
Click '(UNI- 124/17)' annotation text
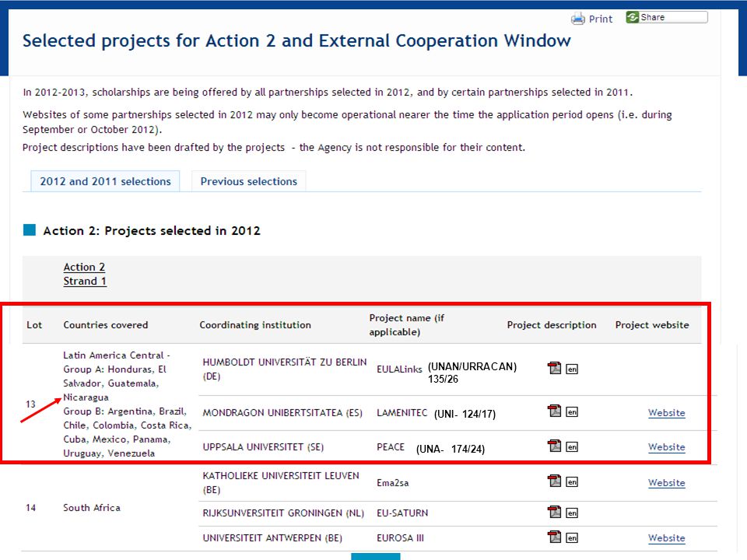pos(465,415)
